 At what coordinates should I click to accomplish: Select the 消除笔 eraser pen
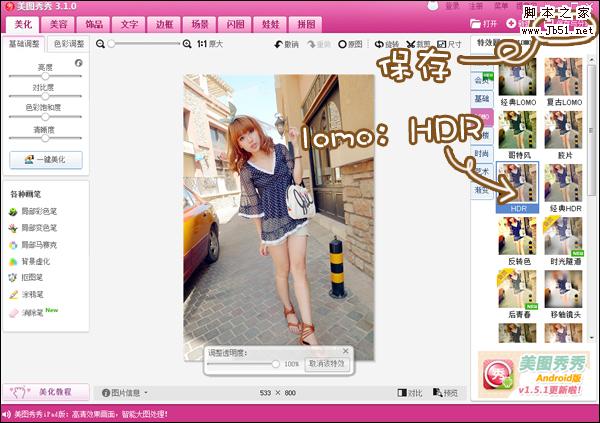(26, 313)
